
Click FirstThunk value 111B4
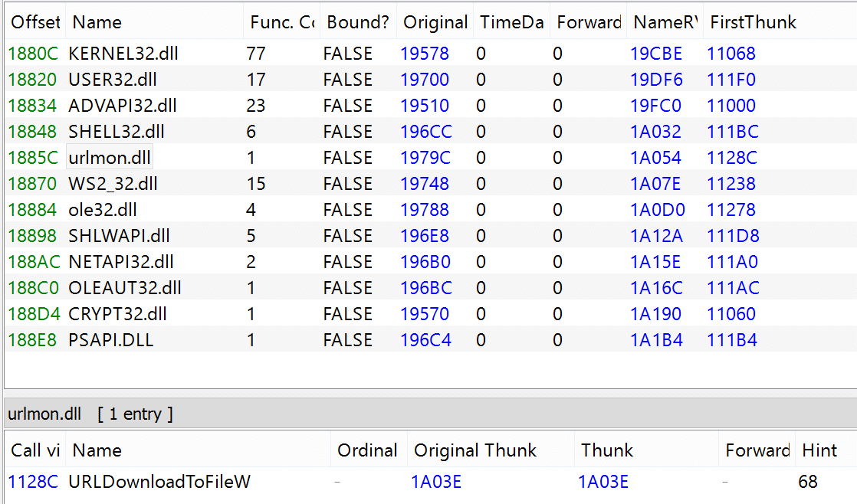[x=732, y=339]
